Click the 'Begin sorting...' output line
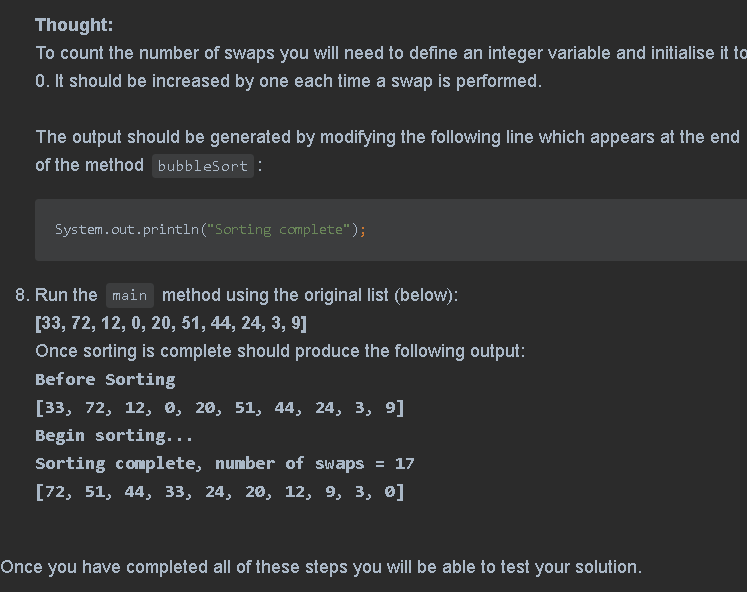The image size is (747, 592). [114, 436]
